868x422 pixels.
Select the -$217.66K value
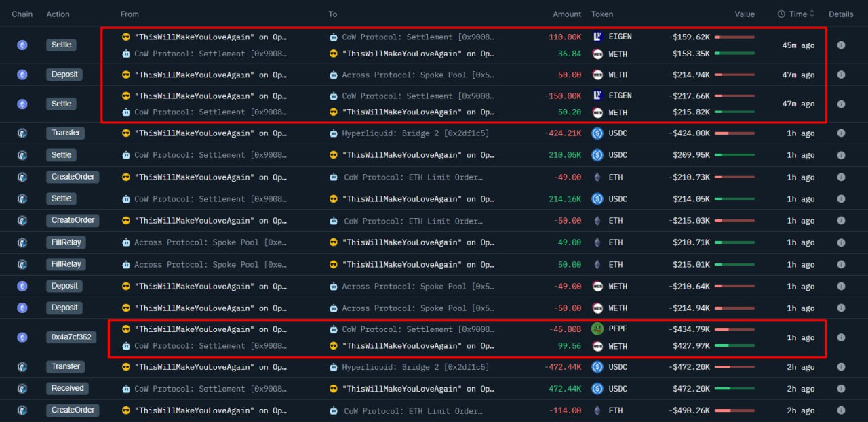click(689, 96)
